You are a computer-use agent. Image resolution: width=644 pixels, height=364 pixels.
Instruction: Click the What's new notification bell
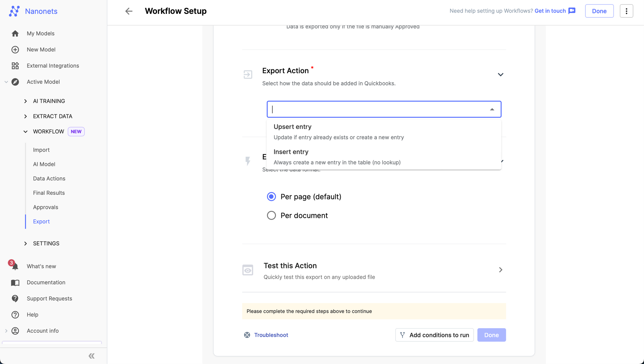pos(15,266)
